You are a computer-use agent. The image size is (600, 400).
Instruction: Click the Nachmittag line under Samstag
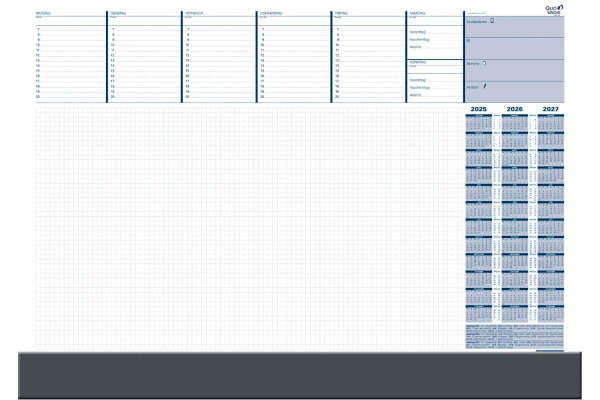click(432, 40)
